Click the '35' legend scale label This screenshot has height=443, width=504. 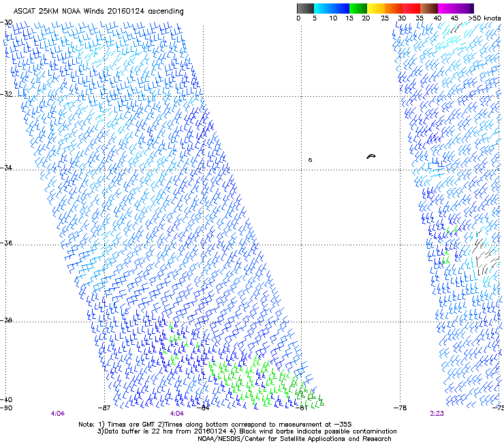(x=420, y=18)
